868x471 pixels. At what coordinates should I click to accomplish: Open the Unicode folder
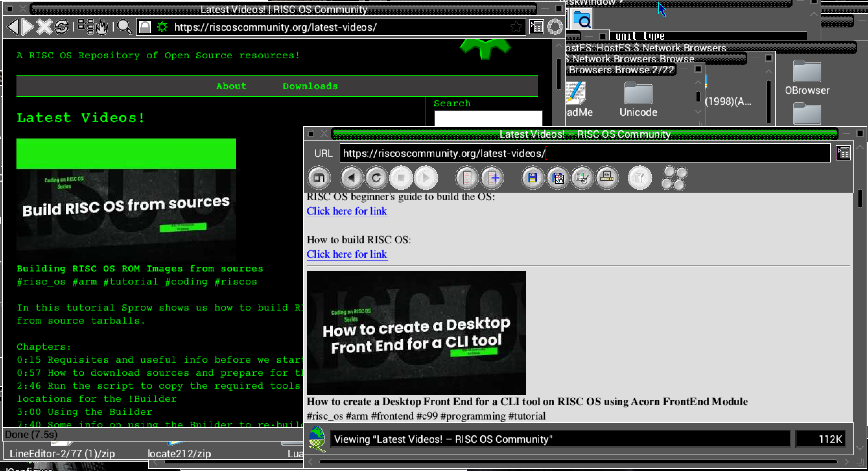click(638, 99)
